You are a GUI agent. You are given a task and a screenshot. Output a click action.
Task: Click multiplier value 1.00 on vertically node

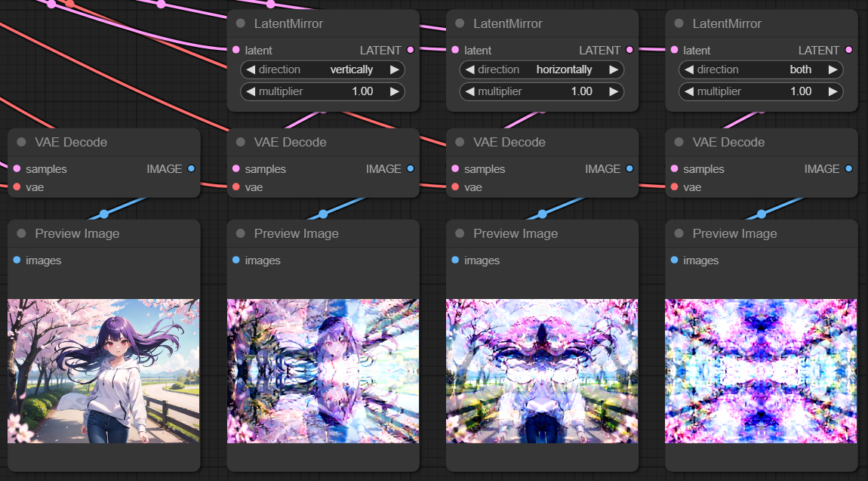tap(362, 91)
